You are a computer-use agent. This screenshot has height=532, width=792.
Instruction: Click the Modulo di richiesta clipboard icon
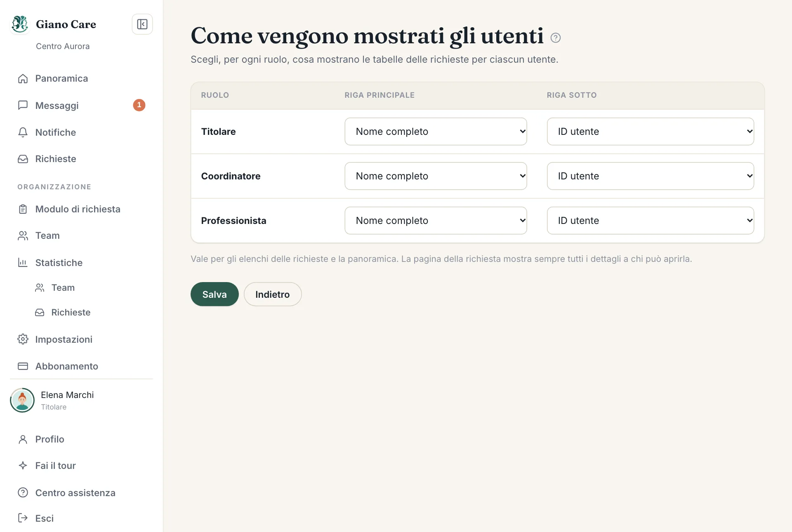23,209
